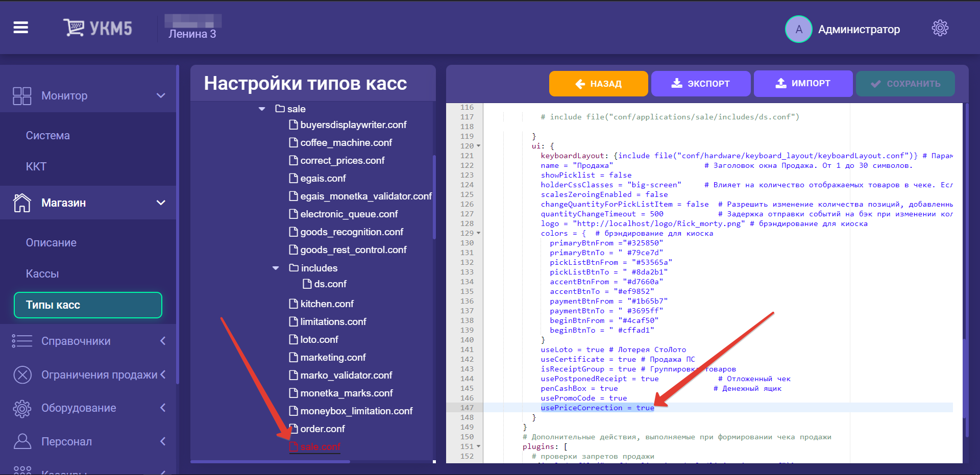Click the download icon in ЭКСПОРТ
Viewport: 980px width, 475px height.
point(677,83)
